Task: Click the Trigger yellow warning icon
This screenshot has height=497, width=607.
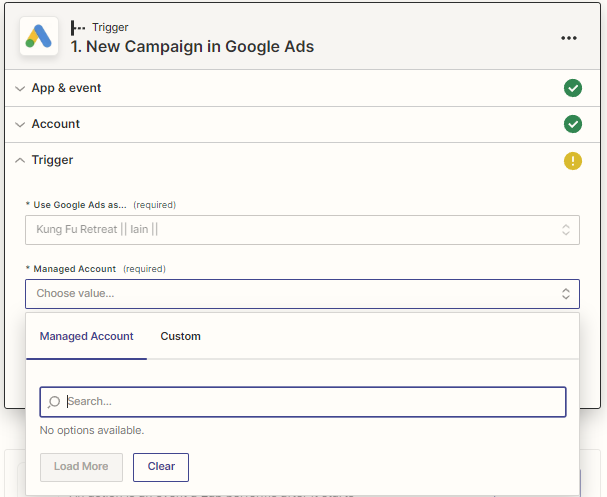Action: tap(573, 161)
